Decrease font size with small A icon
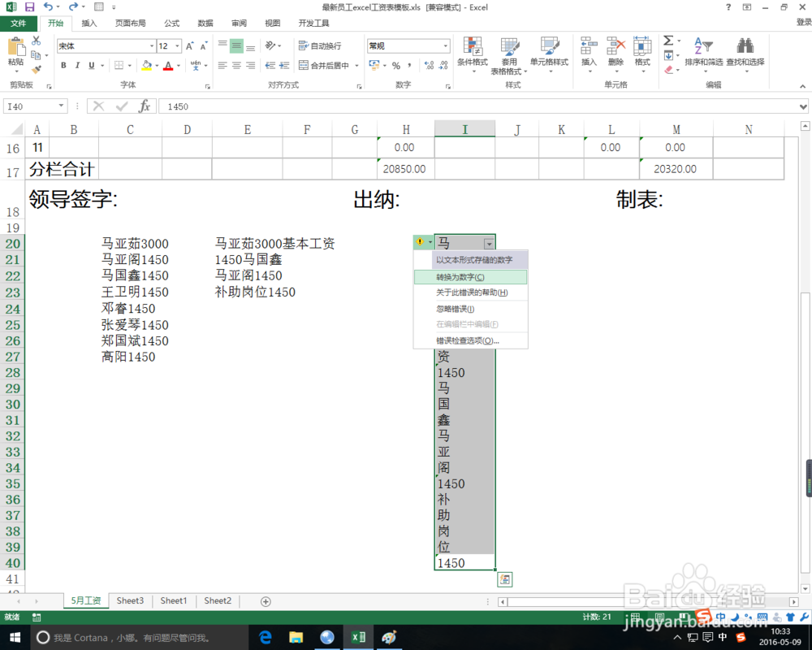 [204, 46]
